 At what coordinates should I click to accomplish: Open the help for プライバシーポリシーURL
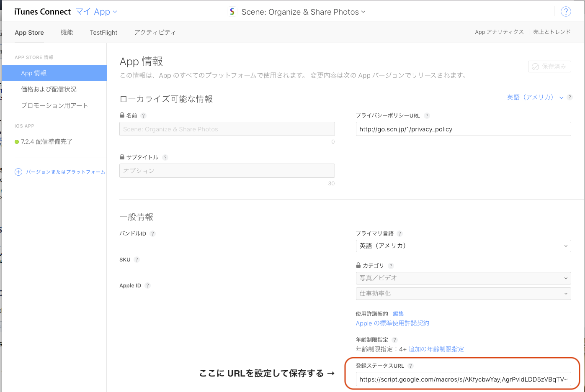tap(427, 115)
